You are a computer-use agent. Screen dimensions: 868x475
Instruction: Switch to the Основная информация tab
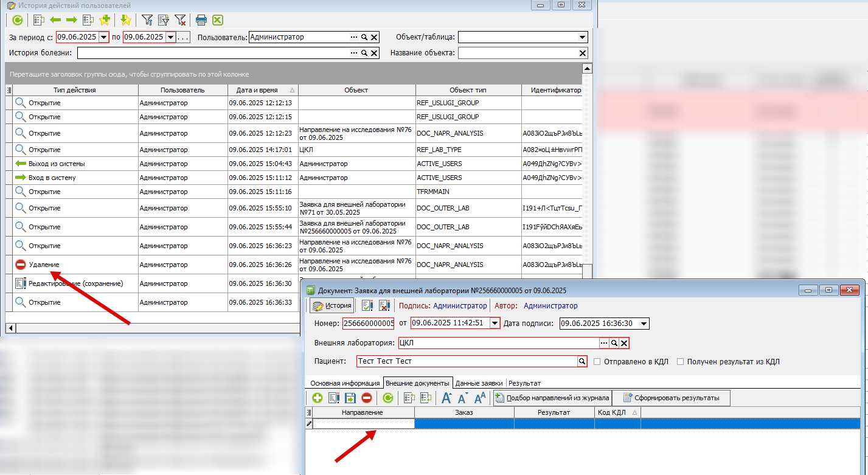(345, 383)
